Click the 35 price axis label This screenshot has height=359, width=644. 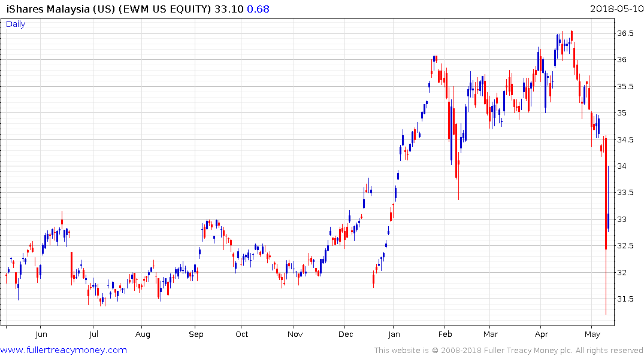click(622, 113)
